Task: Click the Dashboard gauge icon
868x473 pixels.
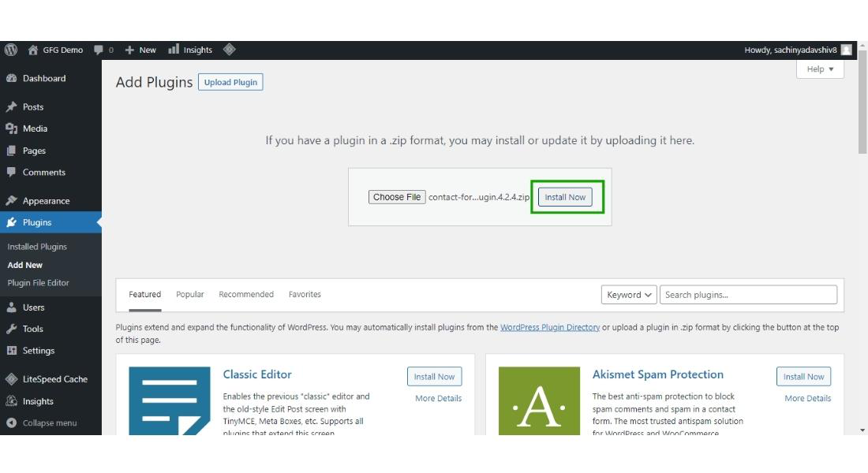Action: 12,79
